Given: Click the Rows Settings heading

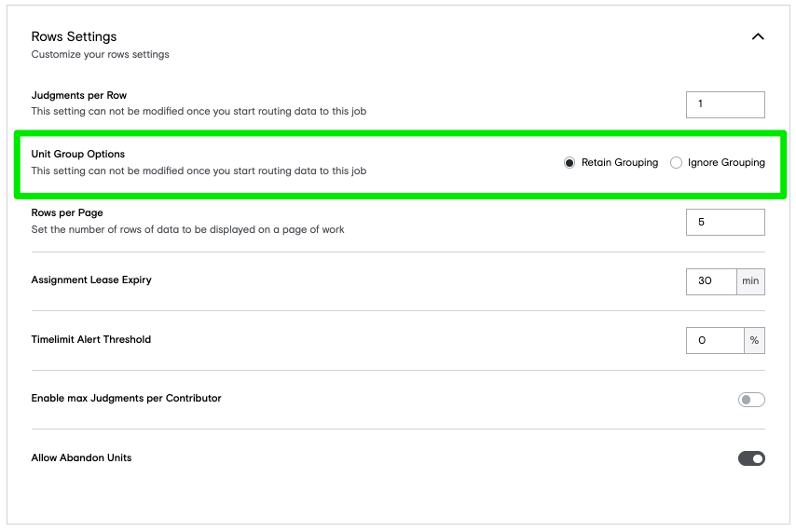Looking at the screenshot, I should point(75,36).
